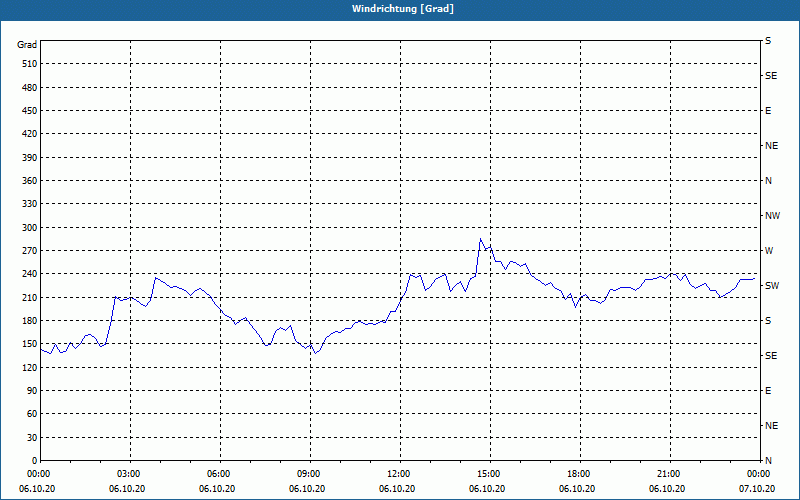Select the 03:00 time axis label
This screenshot has height=500, width=800.
(131, 474)
